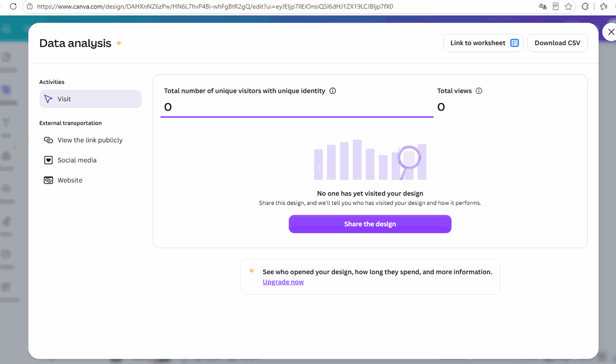Show info for unique visitors metric
Viewport: 616px width, 364px height.
point(333,91)
